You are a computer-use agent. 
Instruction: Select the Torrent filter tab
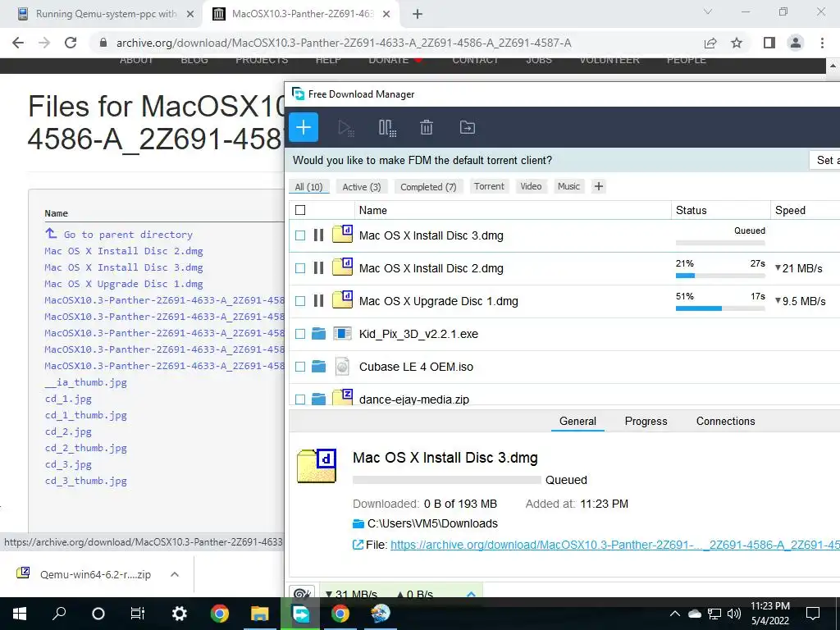pyautogui.click(x=489, y=186)
